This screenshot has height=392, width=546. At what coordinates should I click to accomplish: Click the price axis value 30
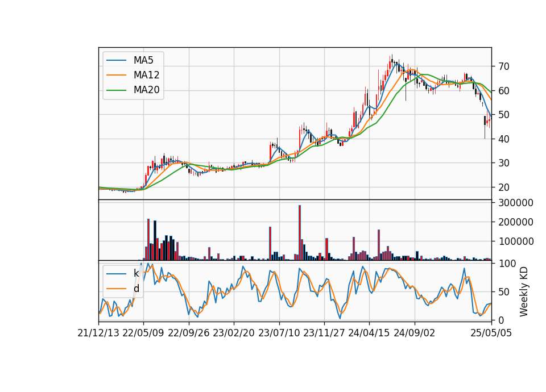504,163
